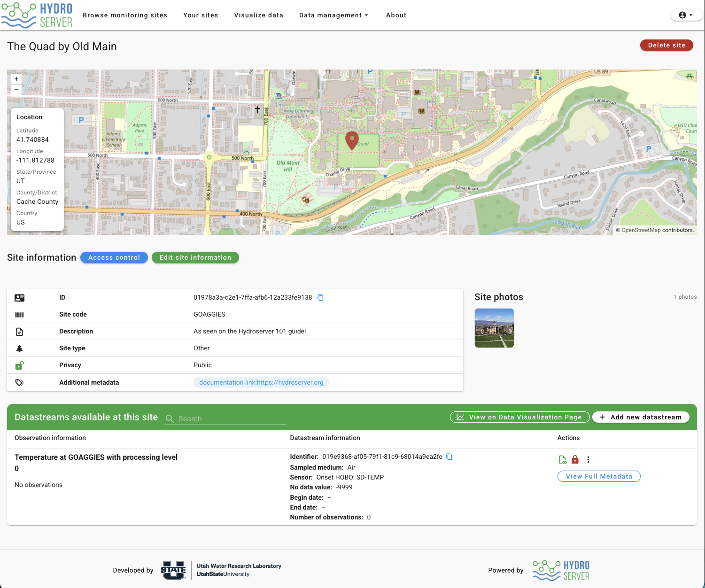Click the Additional metadata tag icon
This screenshot has width=705, height=588.
click(x=19, y=382)
